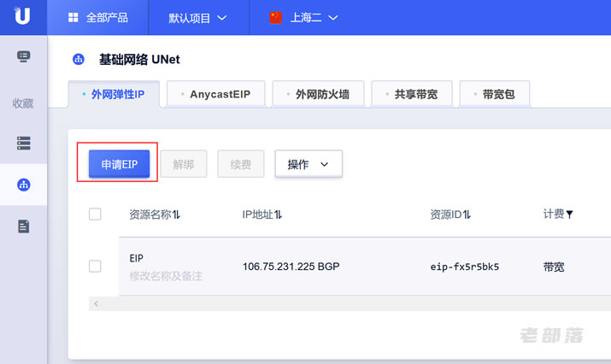Select IP address 106.75.231.225 BGP
The width and height of the screenshot is (611, 364).
(291, 267)
